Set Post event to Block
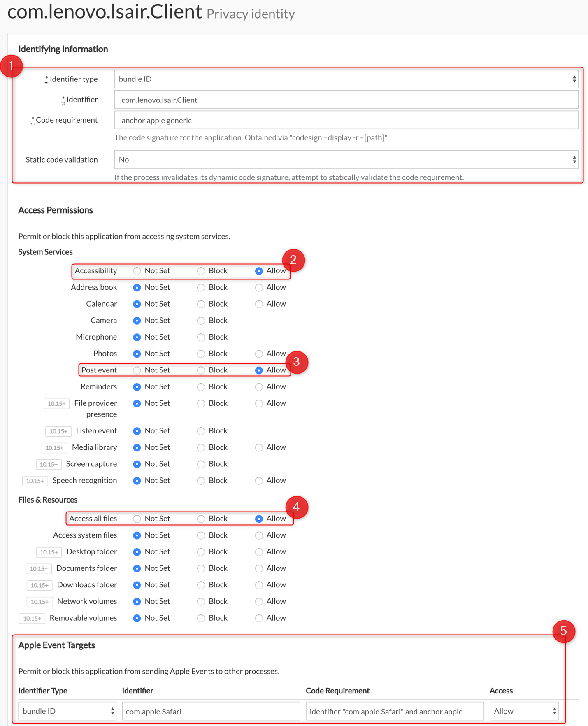The height and width of the screenshot is (726, 588). point(201,370)
